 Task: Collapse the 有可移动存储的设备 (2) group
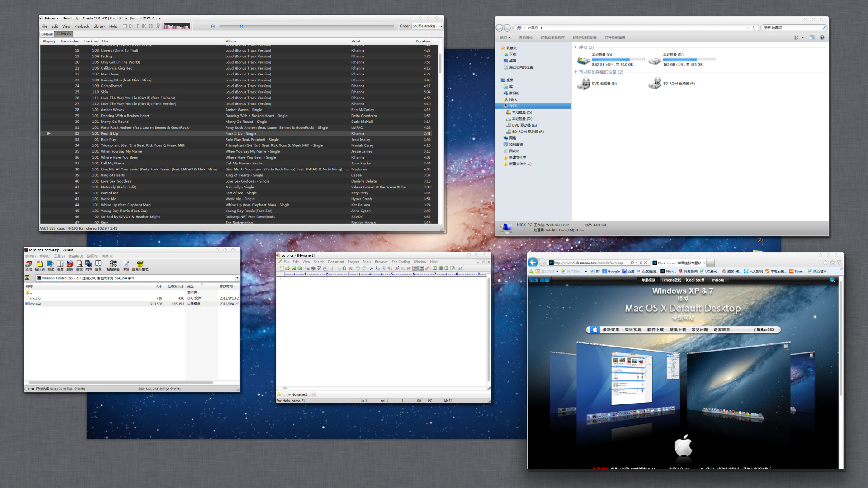pyautogui.click(x=576, y=72)
